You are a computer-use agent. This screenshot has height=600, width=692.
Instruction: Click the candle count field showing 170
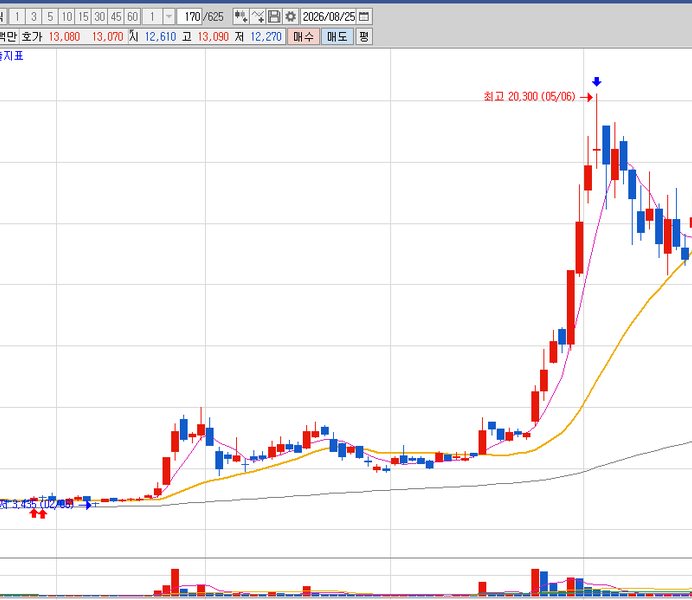[190, 17]
